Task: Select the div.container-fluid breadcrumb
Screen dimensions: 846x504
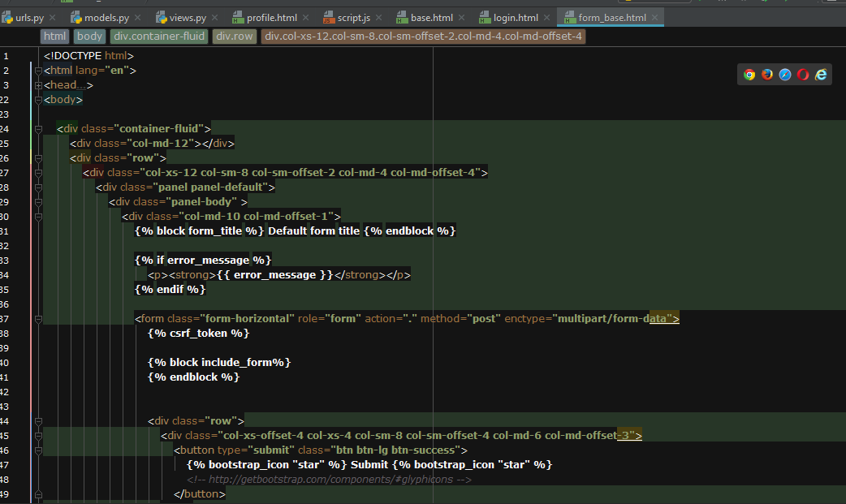Action: pyautogui.click(x=159, y=37)
